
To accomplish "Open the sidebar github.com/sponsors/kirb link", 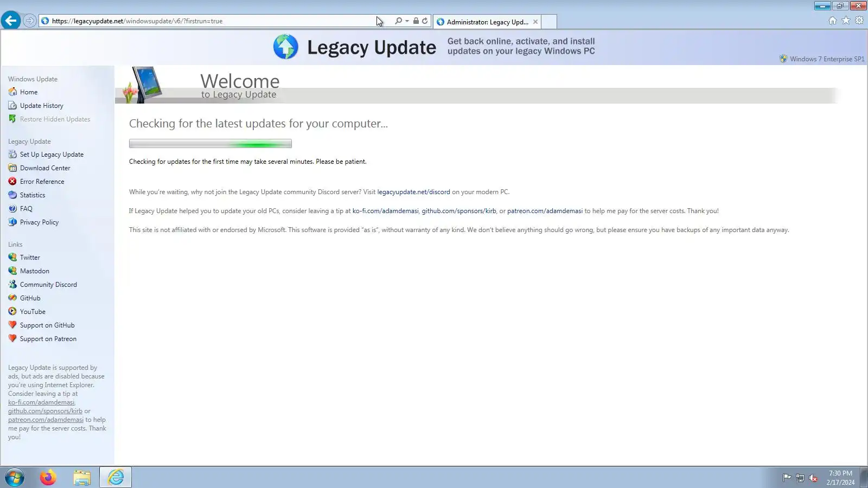I will click(45, 411).
